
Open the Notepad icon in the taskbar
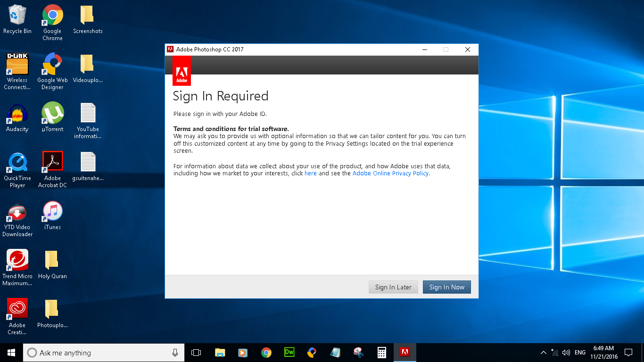pyautogui.click(x=335, y=353)
